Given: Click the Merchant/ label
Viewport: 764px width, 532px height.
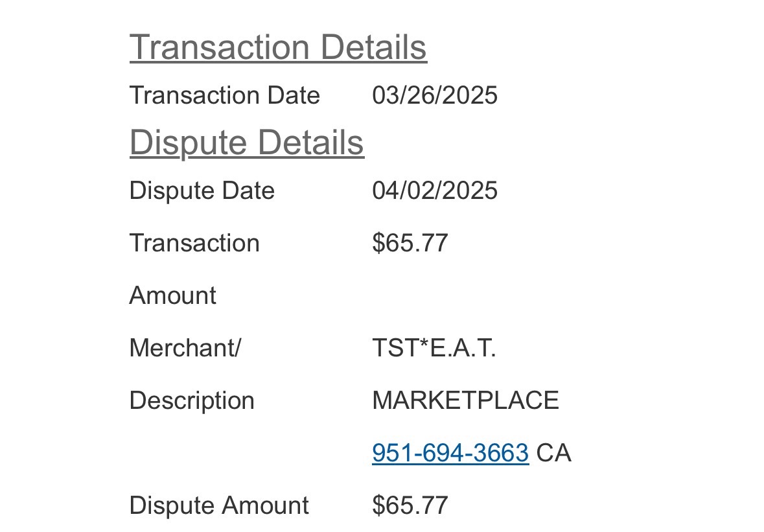Looking at the screenshot, I should click(x=185, y=348).
